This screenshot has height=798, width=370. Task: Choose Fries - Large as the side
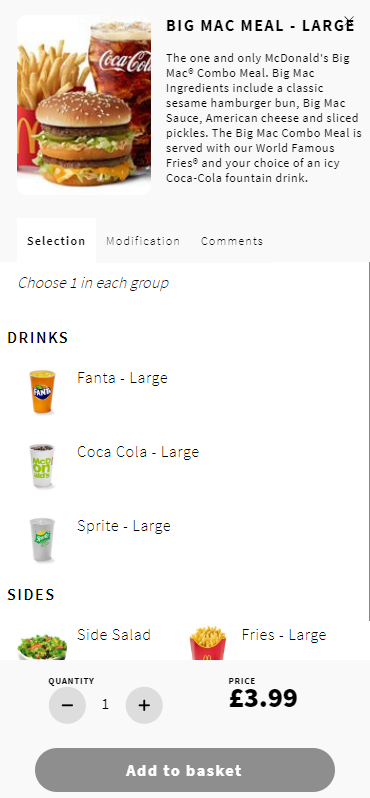coord(284,635)
